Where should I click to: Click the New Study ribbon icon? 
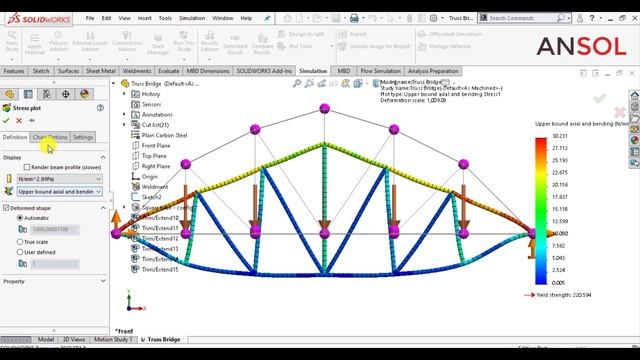pyautogui.click(x=12, y=42)
